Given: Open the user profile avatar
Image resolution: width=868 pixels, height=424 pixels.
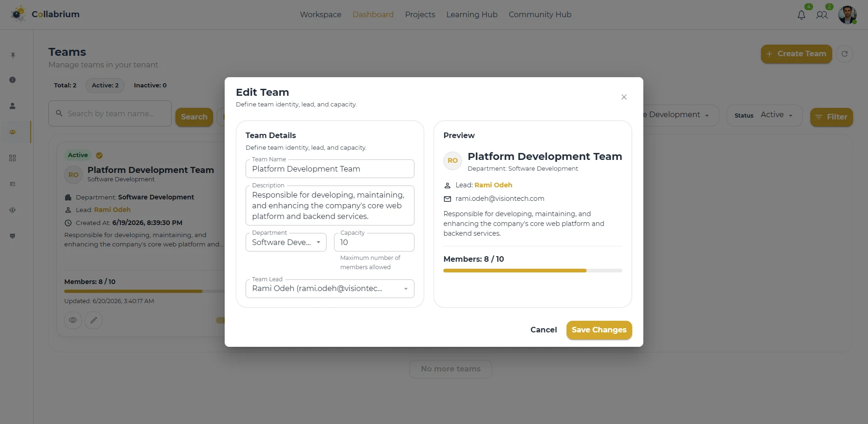Looking at the screenshot, I should click(848, 14).
